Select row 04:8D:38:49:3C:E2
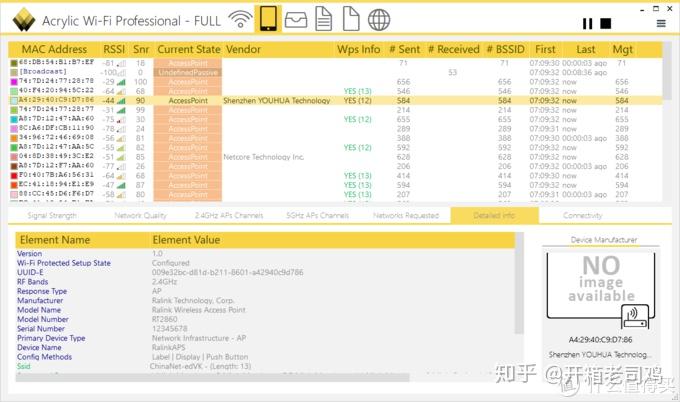This screenshot has width=680, height=402. (335, 157)
